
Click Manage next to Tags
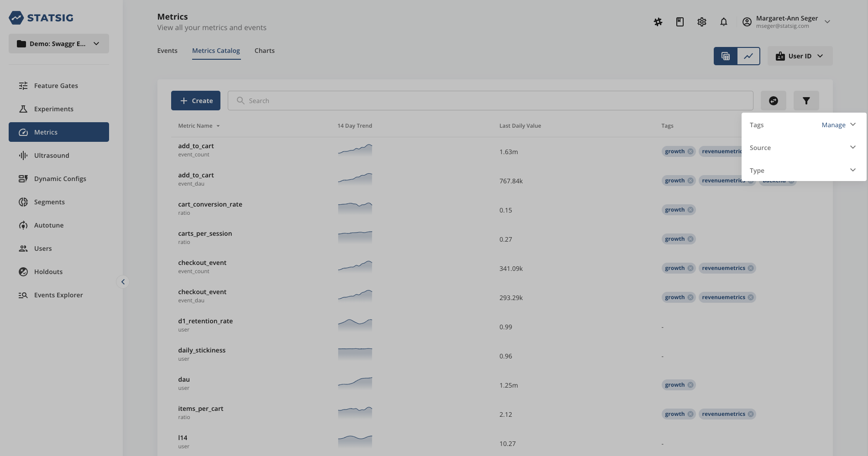(834, 124)
